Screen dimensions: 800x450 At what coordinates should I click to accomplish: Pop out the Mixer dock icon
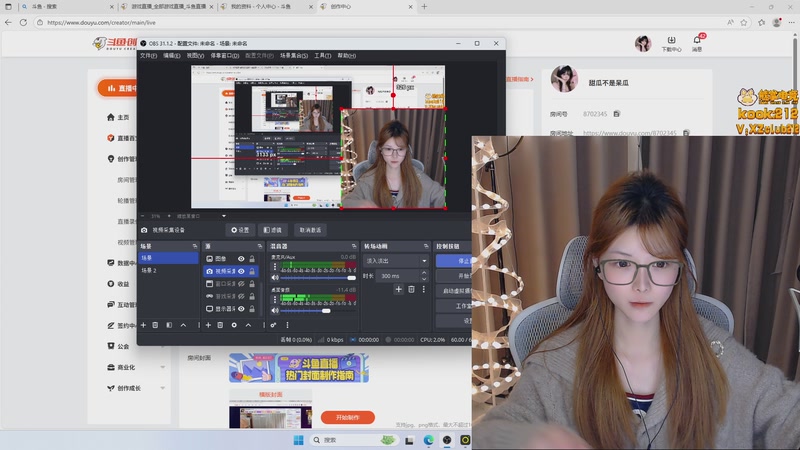354,246
